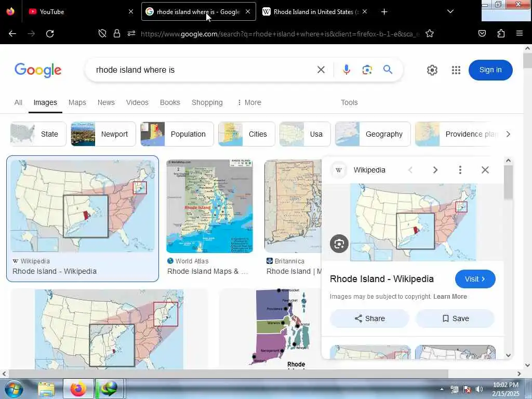Screen dimensions: 532x399
Task: Submit search with magnifying glass icon
Action: [x=388, y=70]
